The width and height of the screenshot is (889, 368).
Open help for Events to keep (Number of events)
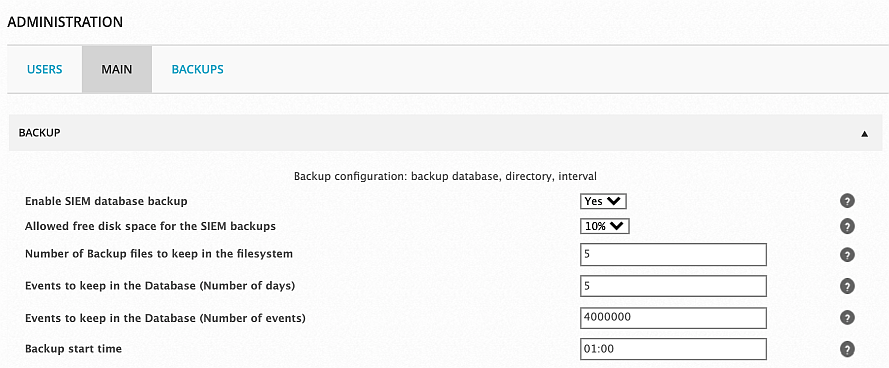point(846,318)
